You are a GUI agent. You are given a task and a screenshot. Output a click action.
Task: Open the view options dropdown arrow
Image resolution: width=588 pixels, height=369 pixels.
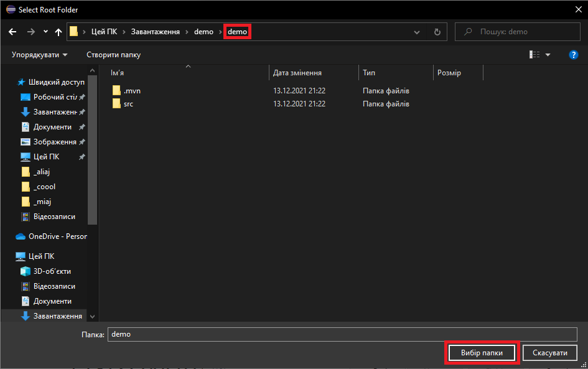548,55
